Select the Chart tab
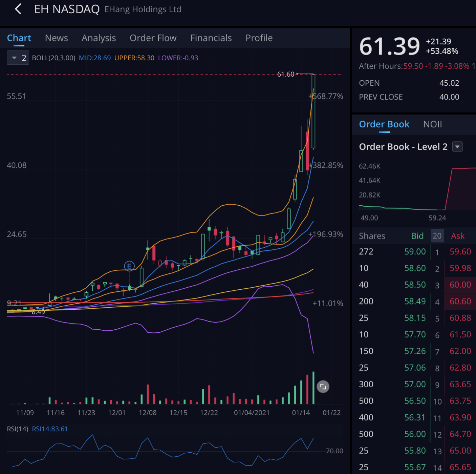This screenshot has height=474, width=476. (19, 38)
